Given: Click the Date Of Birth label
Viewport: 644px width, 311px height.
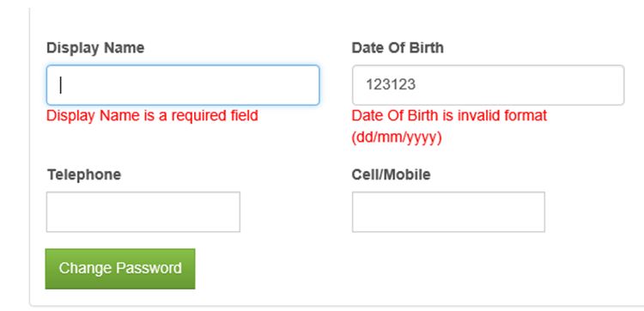Looking at the screenshot, I should (x=398, y=48).
